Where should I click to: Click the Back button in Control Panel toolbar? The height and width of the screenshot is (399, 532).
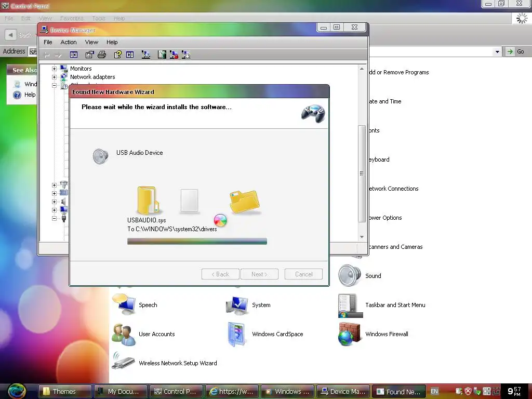pos(19,35)
